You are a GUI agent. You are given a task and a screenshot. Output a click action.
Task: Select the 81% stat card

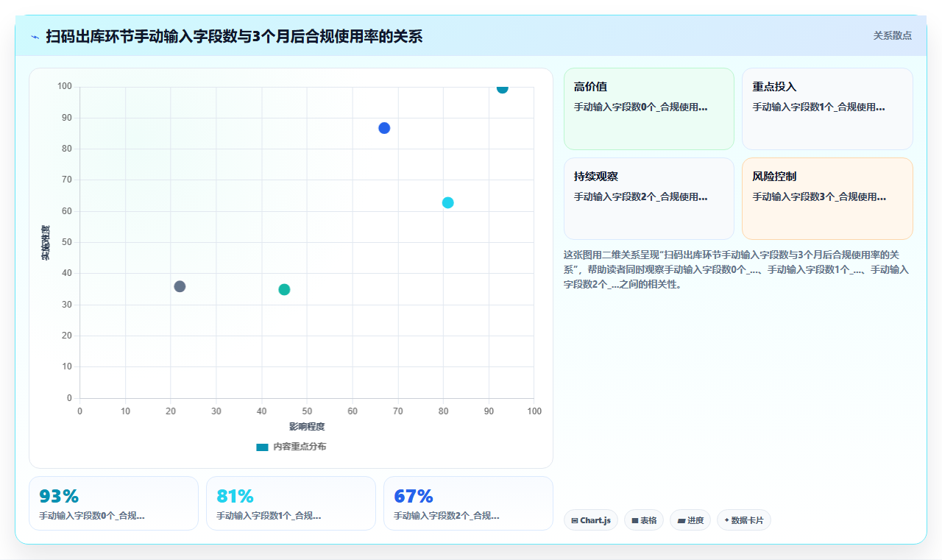click(x=291, y=503)
